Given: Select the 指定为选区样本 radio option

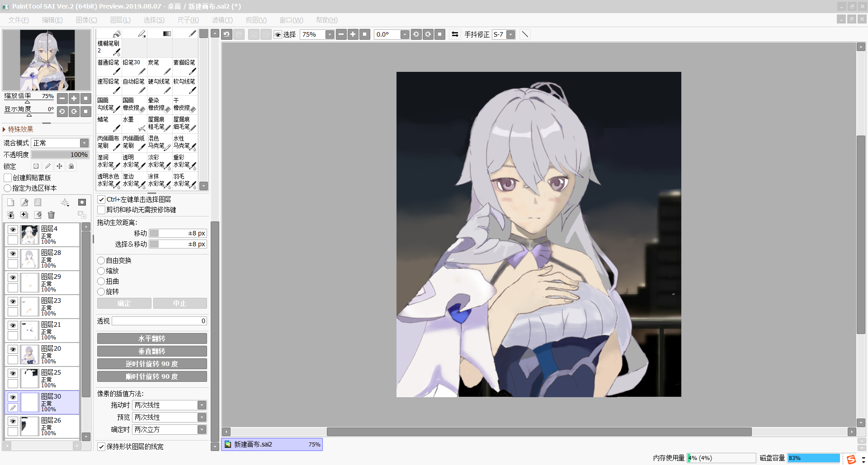Looking at the screenshot, I should click(x=8, y=188).
